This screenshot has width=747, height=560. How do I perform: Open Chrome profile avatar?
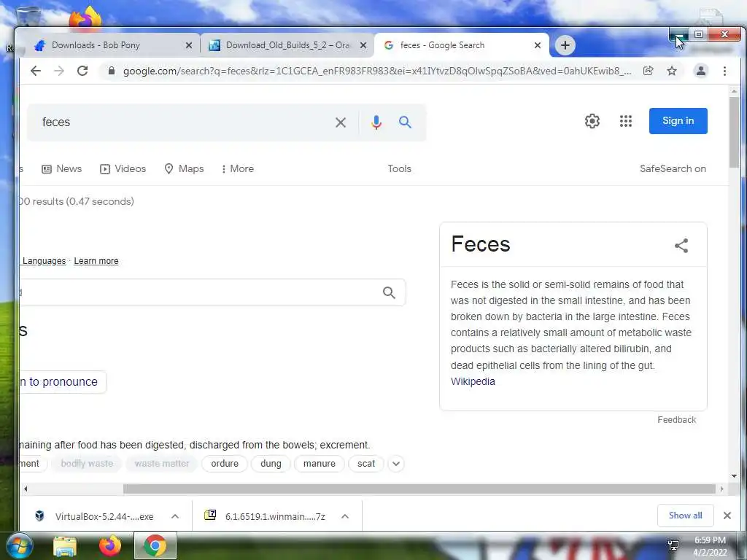coord(701,71)
